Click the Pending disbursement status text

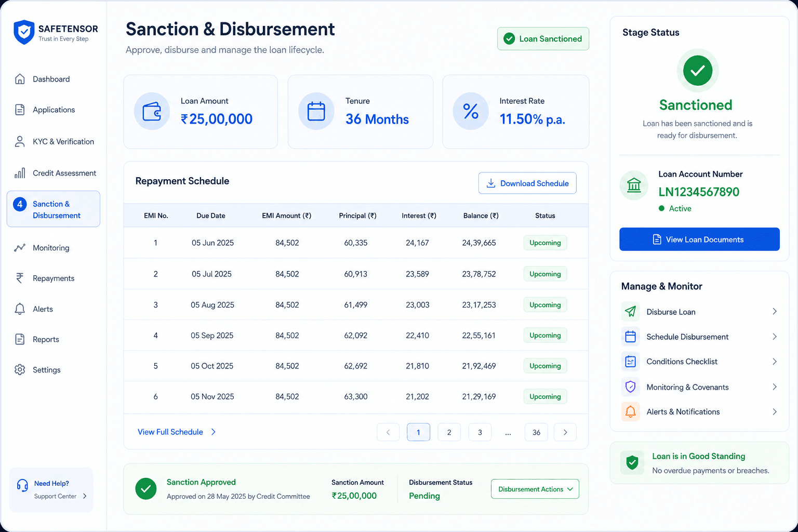(x=424, y=496)
